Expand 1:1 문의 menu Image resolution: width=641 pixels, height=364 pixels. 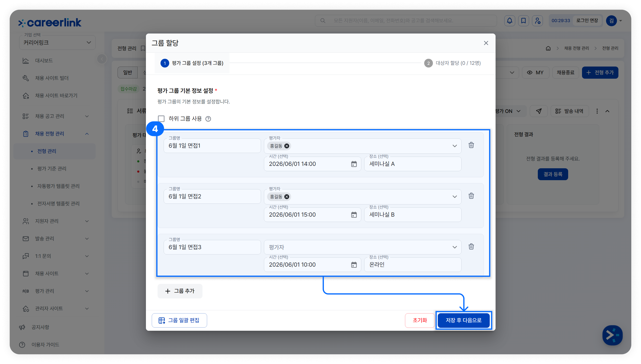(x=54, y=256)
